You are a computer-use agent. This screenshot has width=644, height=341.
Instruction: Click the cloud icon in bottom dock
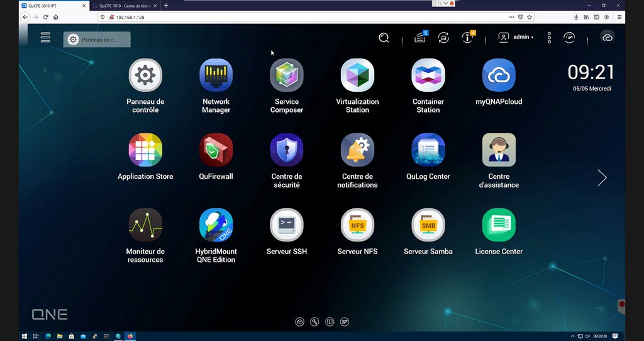pyautogui.click(x=300, y=321)
